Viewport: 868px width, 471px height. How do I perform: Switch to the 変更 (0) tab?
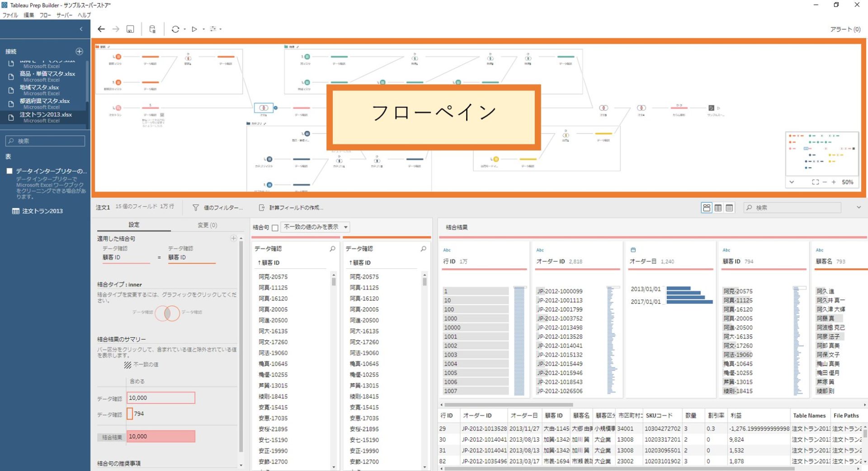(206, 225)
